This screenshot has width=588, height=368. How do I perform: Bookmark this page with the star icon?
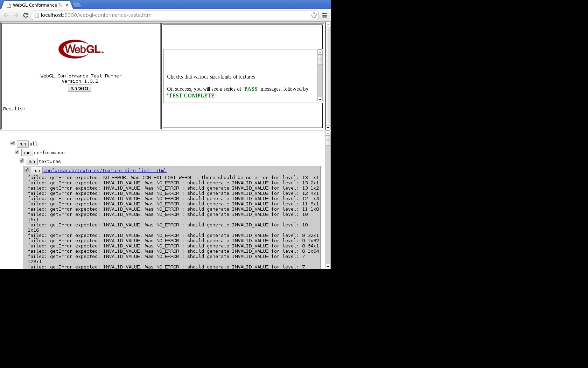click(314, 15)
